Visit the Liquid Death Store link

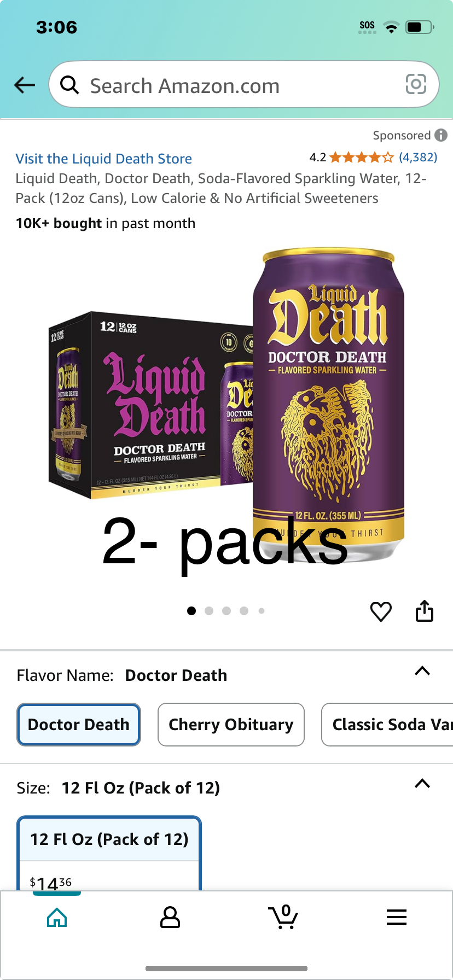[104, 159]
